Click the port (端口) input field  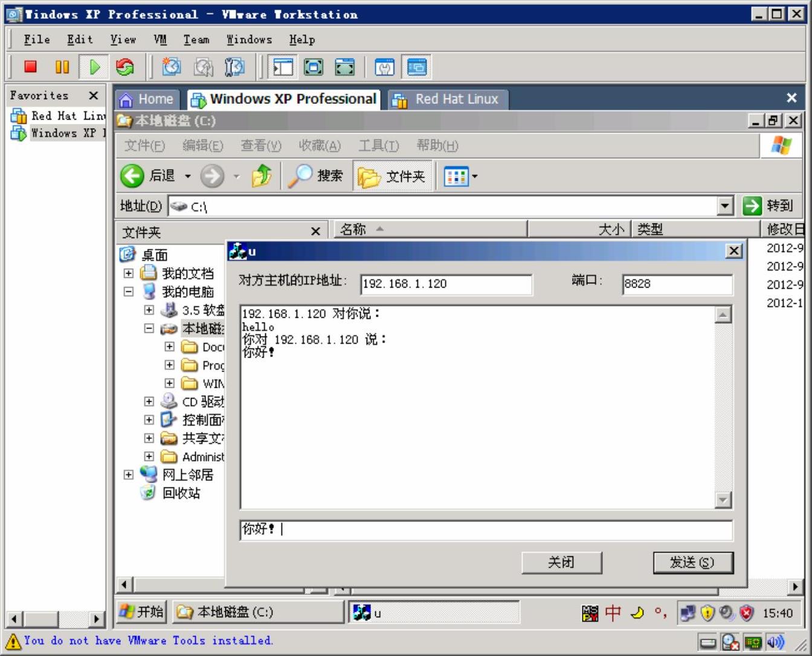(677, 284)
